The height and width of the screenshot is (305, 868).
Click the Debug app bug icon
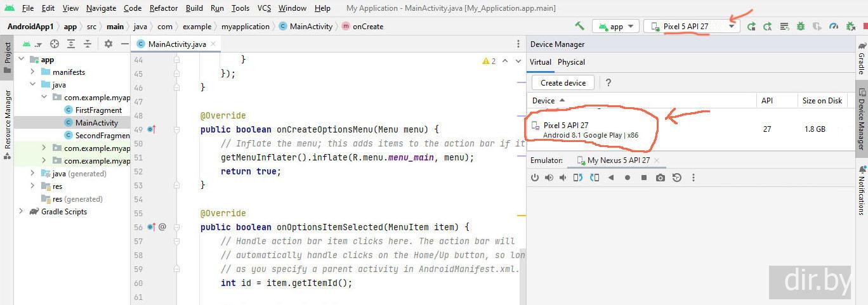pos(801,27)
